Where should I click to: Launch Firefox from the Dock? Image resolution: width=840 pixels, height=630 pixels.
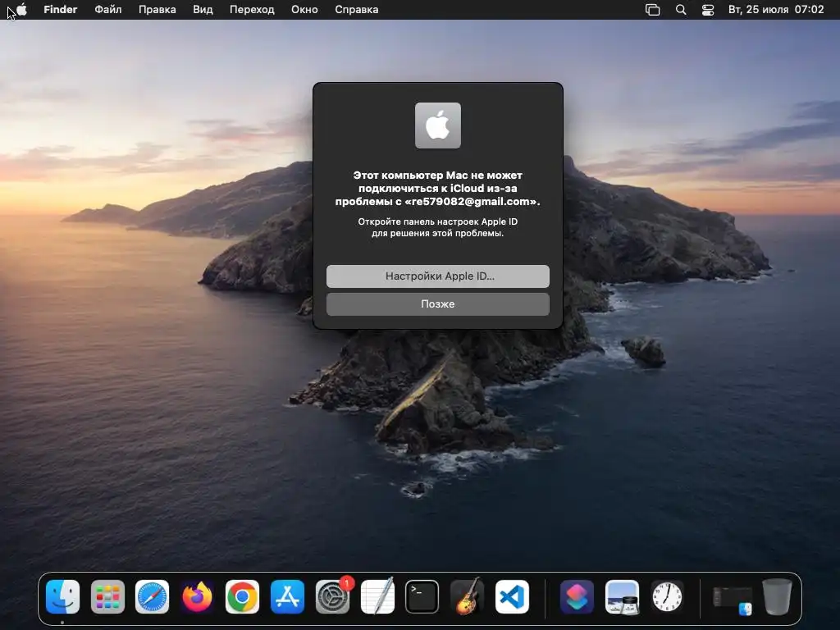tap(197, 596)
